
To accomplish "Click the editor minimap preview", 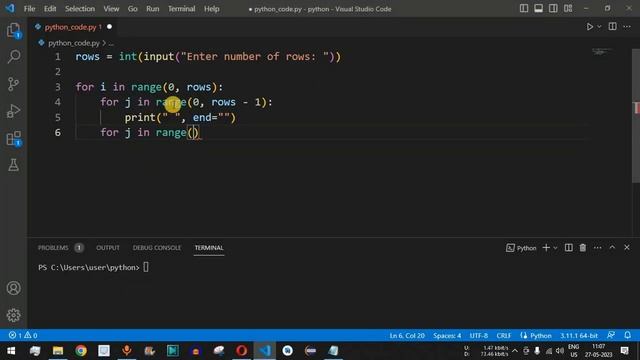I will point(602,52).
